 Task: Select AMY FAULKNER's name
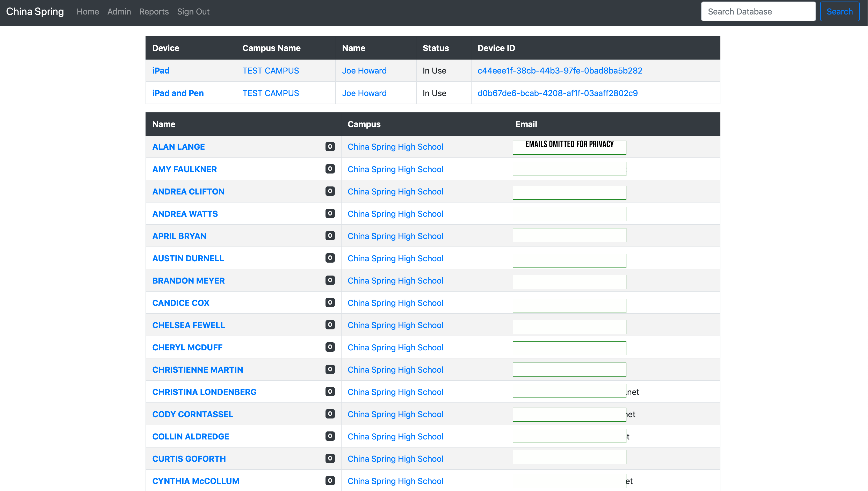pyautogui.click(x=184, y=169)
